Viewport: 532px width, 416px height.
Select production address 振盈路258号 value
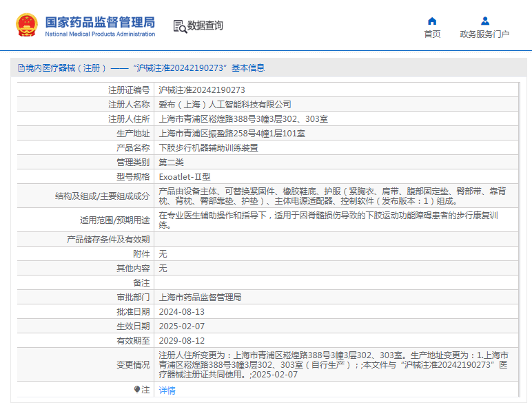point(232,134)
